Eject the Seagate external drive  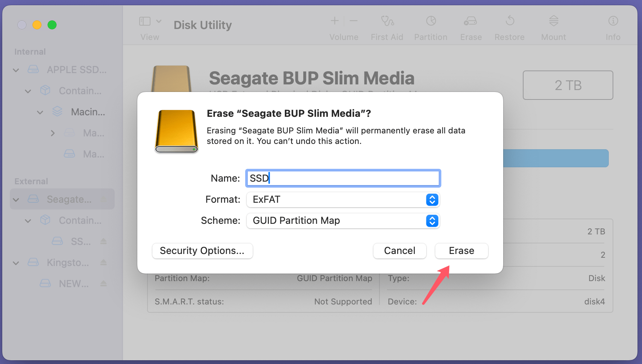pyautogui.click(x=104, y=199)
